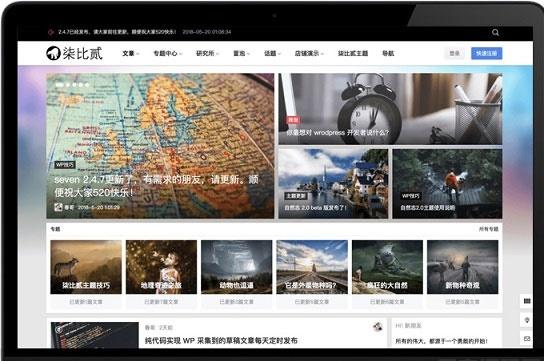544x361 pixels.
Task: Click the grid icon on the right edge
Action: (527, 301)
